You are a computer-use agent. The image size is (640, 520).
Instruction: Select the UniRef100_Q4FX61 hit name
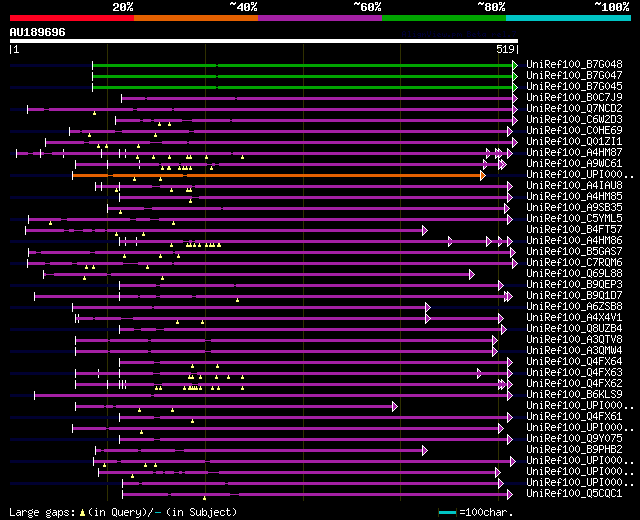[x=574, y=417]
